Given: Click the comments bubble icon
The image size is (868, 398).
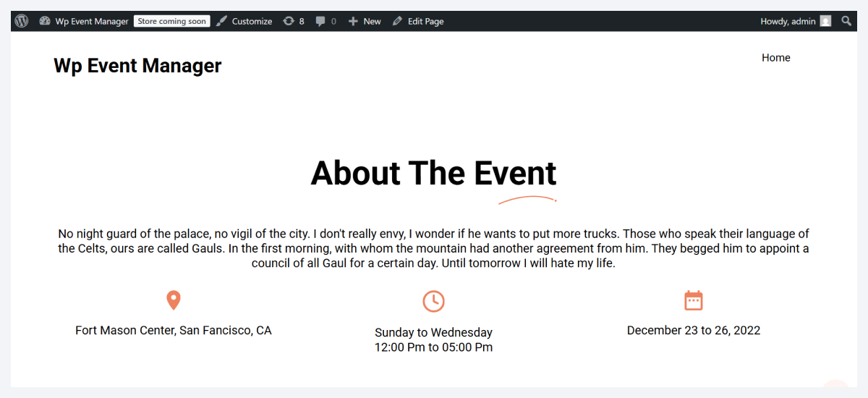Looking at the screenshot, I should pyautogui.click(x=320, y=21).
